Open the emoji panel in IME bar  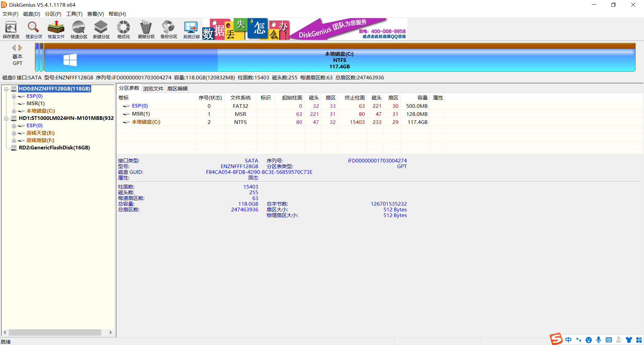tap(589, 340)
